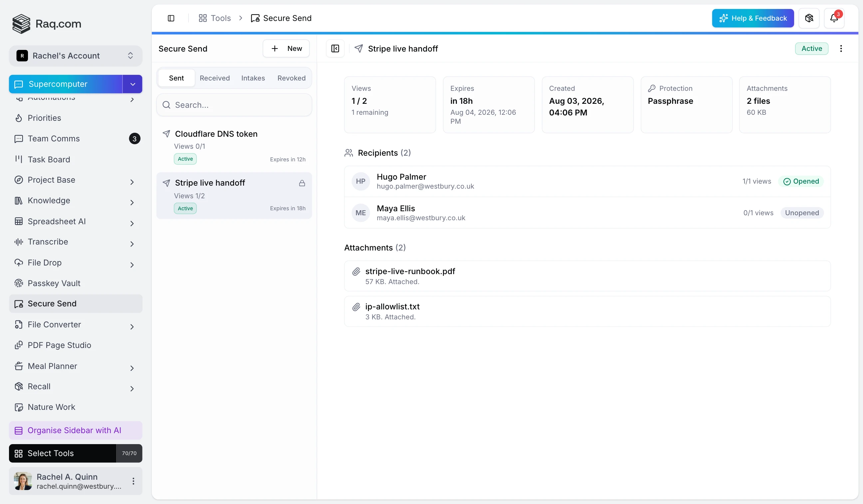Click the Search input field
This screenshot has width=863, height=504.
click(234, 105)
